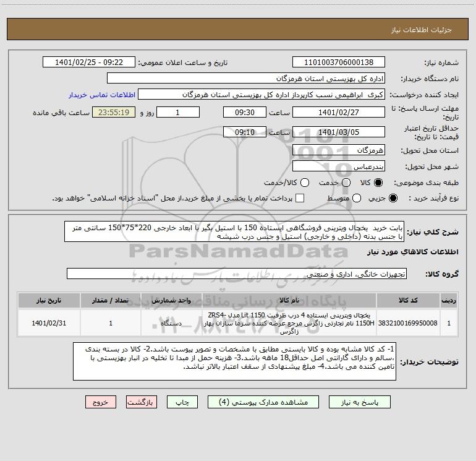This screenshot has height=461, width=476.
Task: Click the شماره نیاز field 1101003706000138
Action: coord(339,62)
